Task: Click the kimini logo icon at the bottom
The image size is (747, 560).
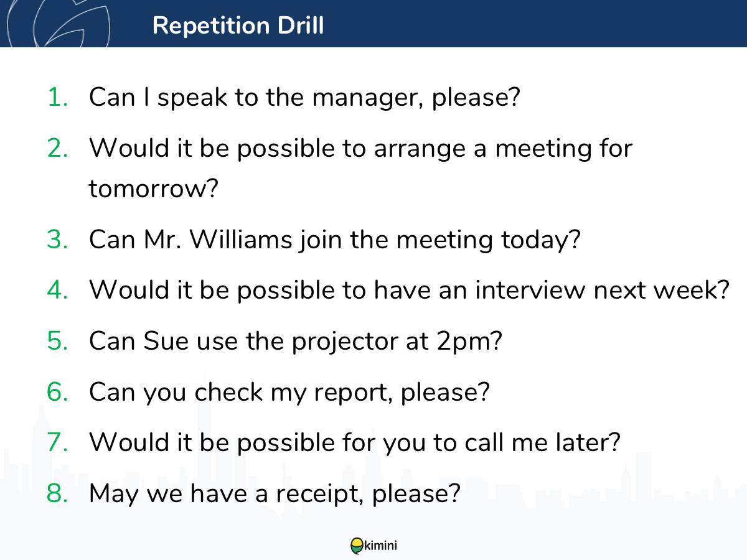Action: (x=374, y=546)
